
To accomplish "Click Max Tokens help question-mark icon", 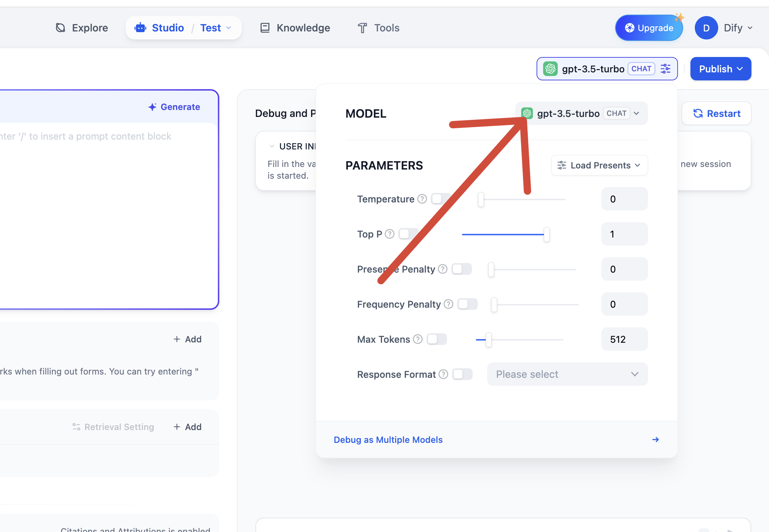I will coord(418,339).
